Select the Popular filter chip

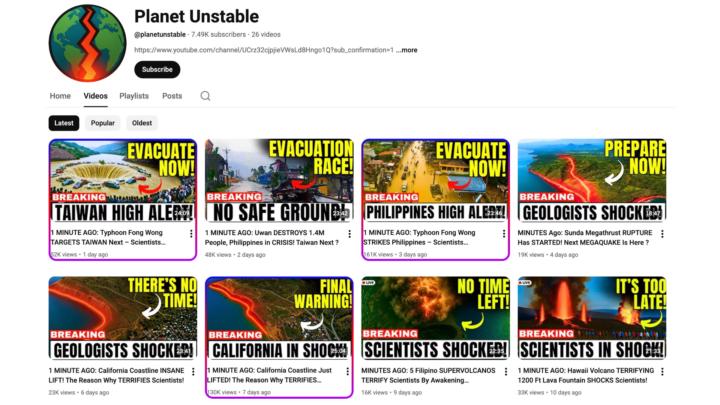(102, 123)
